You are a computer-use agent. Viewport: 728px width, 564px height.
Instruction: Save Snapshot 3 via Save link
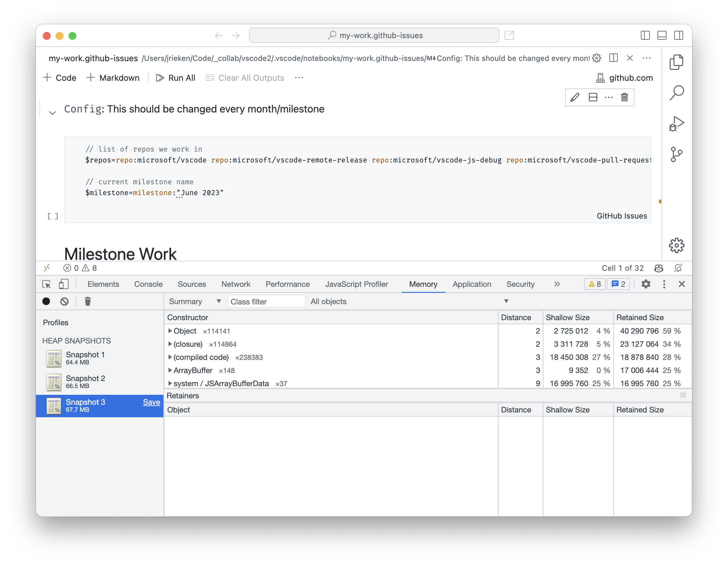tap(151, 402)
